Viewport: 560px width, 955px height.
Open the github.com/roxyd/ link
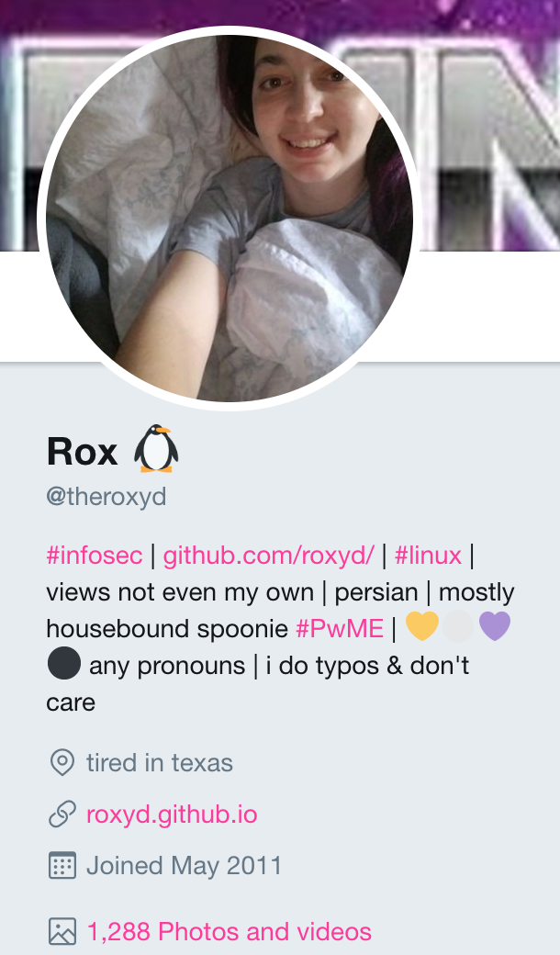pos(268,556)
